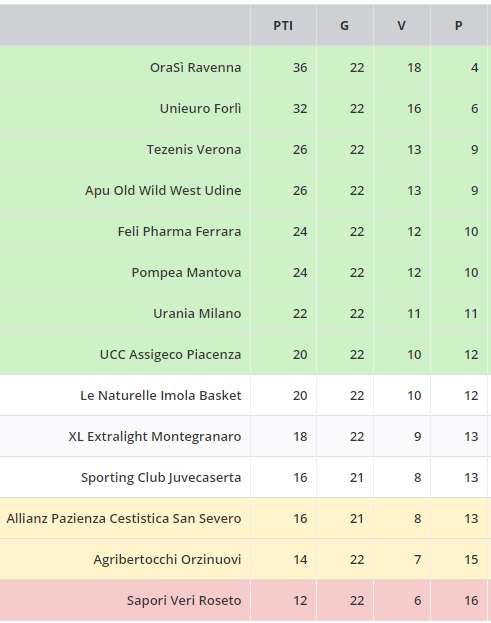Image resolution: width=491 pixels, height=623 pixels.
Task: Click Apu Old Wild West Udine
Action: 163,190
